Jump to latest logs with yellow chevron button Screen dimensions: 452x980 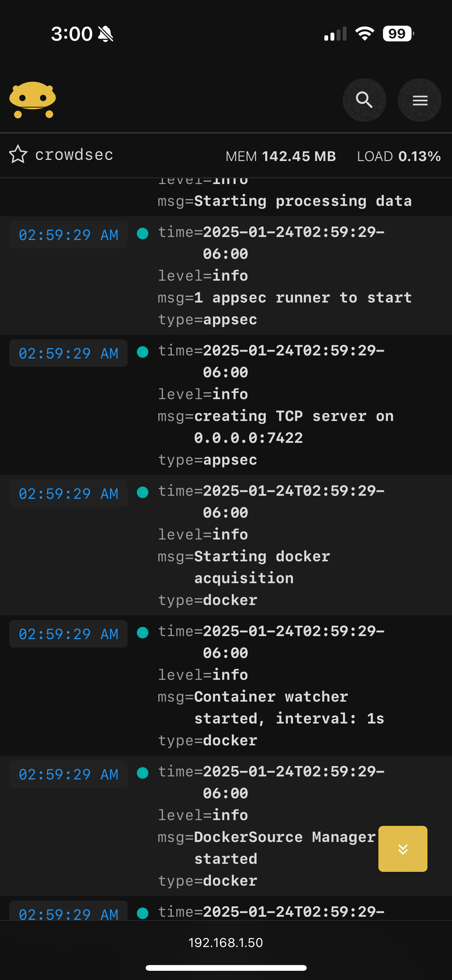[x=403, y=849]
